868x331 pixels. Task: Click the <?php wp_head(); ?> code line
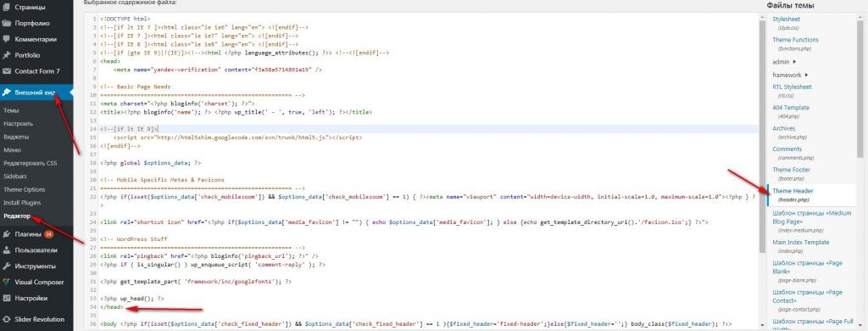[x=131, y=298]
